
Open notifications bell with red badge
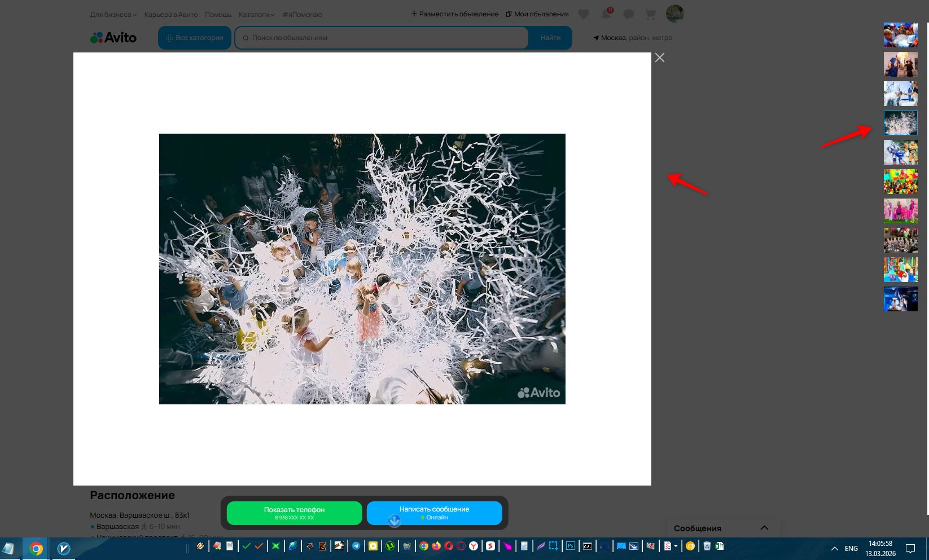(x=606, y=14)
